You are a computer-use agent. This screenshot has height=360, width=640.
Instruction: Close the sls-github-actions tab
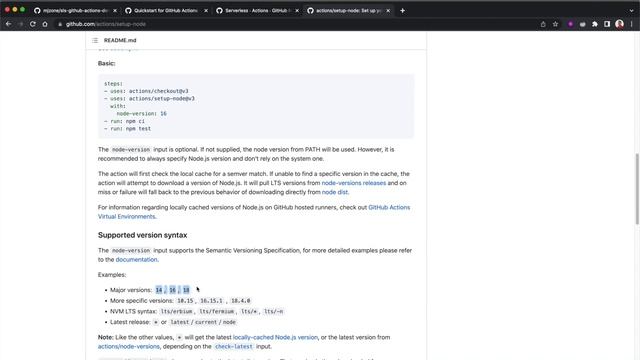[115, 11]
